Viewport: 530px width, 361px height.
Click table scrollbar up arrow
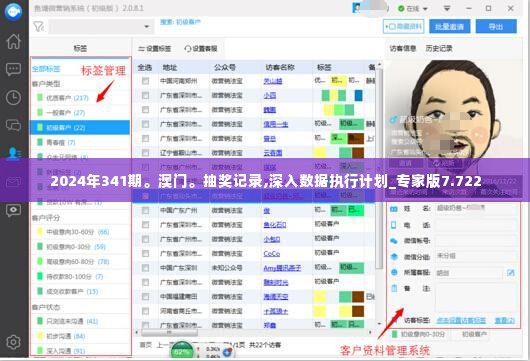[380, 64]
